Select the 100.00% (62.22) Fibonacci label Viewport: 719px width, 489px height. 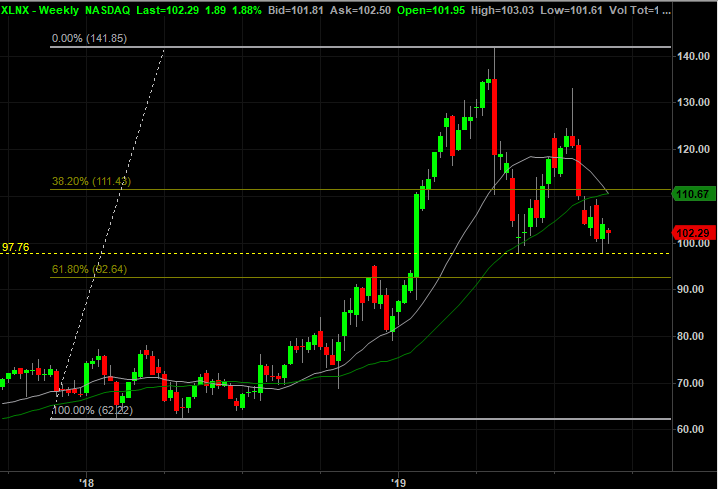pyautogui.click(x=93, y=410)
